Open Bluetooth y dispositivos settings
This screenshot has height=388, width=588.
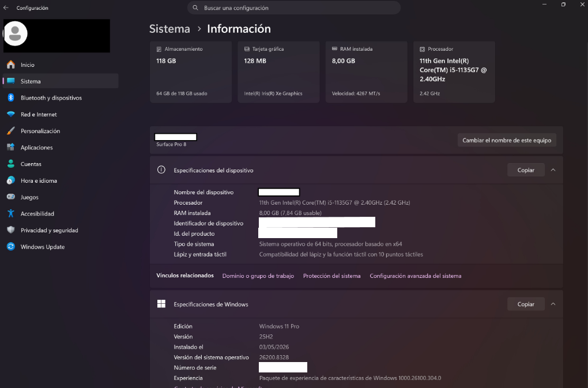point(61,98)
